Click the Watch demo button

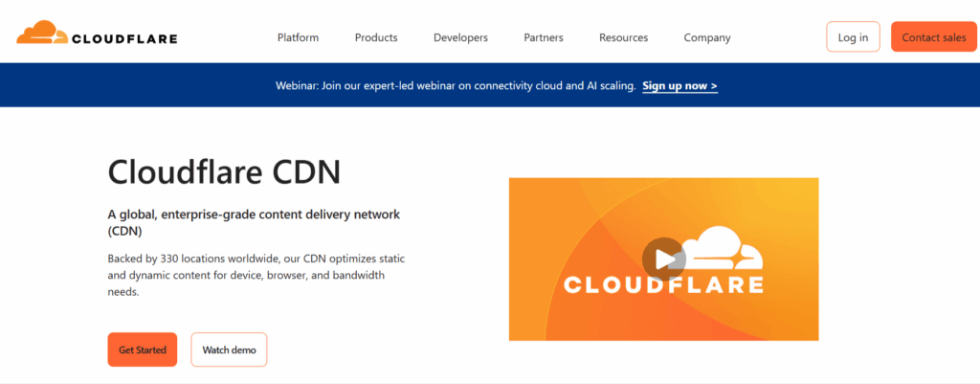[229, 350]
